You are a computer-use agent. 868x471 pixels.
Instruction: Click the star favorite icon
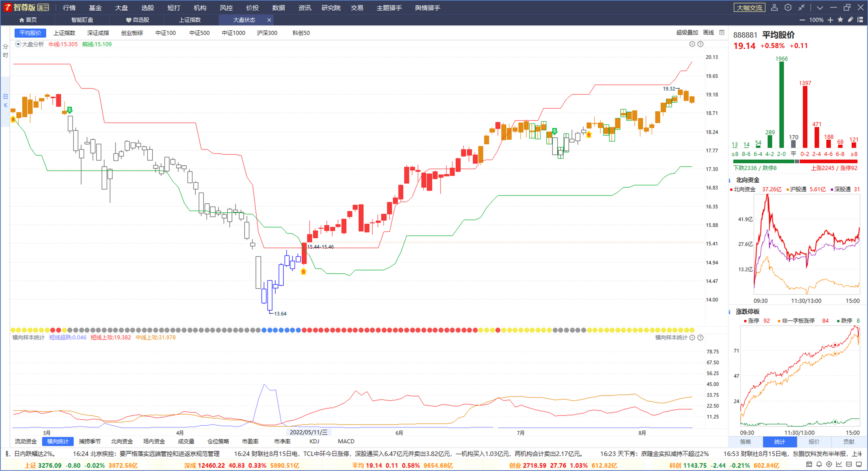coord(840,20)
